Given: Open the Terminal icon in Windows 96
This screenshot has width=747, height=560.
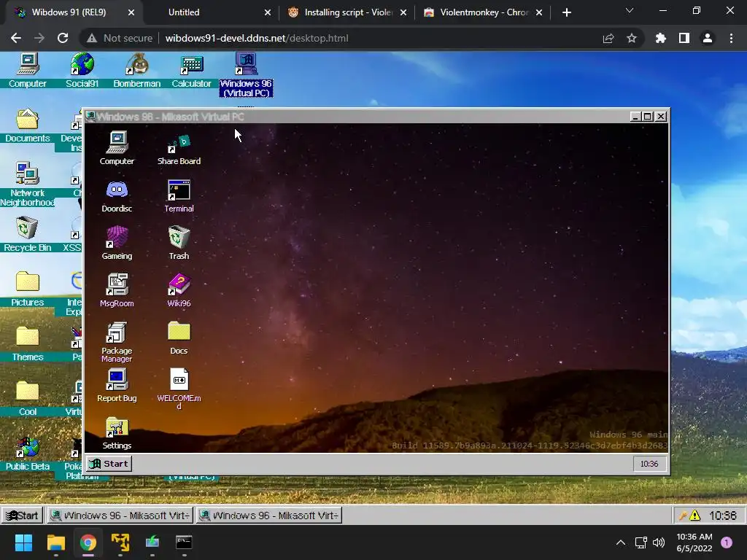Looking at the screenshot, I should click(179, 195).
